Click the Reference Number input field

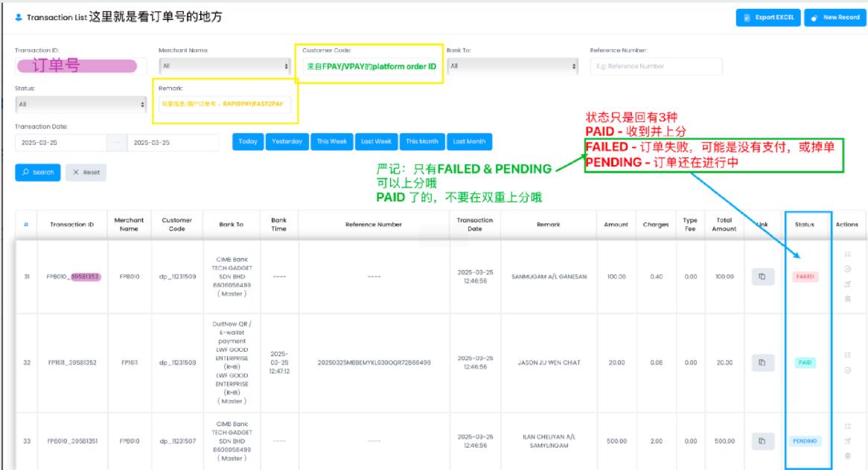pyautogui.click(x=656, y=66)
